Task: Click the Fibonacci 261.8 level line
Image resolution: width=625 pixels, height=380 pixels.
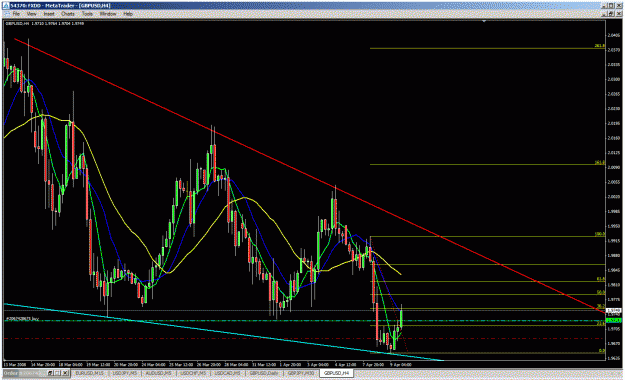Action: pos(486,49)
